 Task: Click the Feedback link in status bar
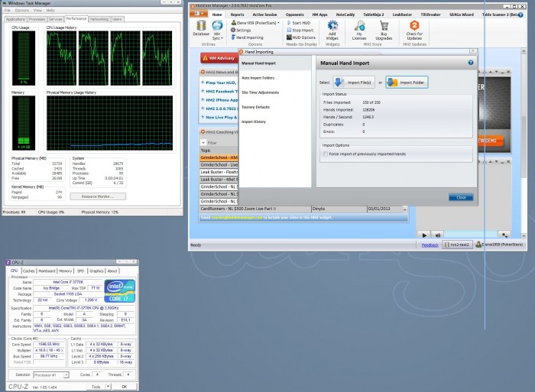430,245
